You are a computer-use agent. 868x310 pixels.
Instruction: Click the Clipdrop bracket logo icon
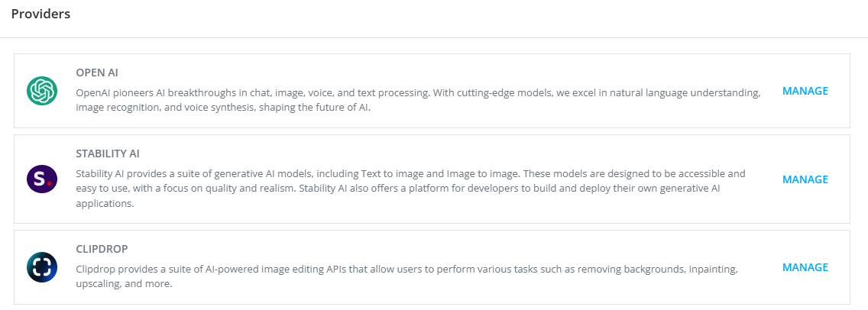click(x=42, y=267)
